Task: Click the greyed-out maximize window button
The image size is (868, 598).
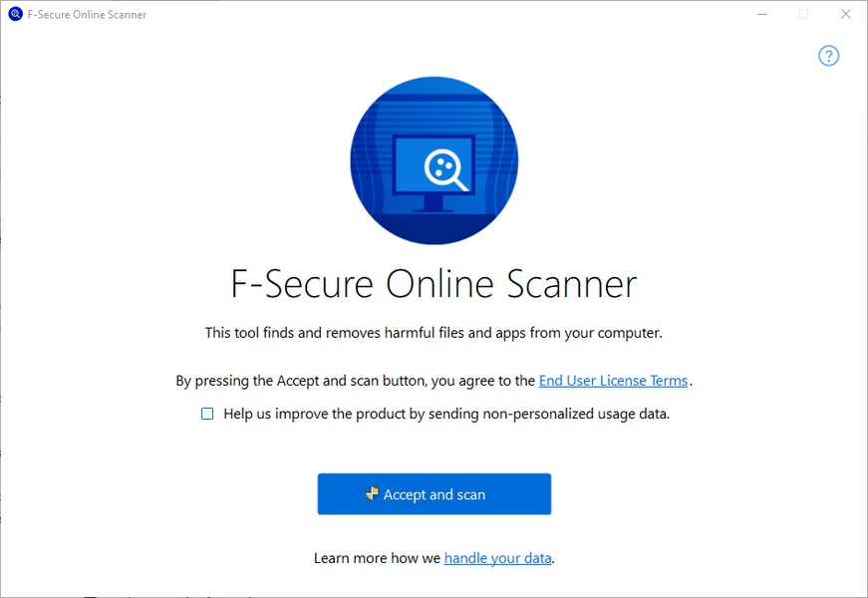Action: tap(803, 14)
